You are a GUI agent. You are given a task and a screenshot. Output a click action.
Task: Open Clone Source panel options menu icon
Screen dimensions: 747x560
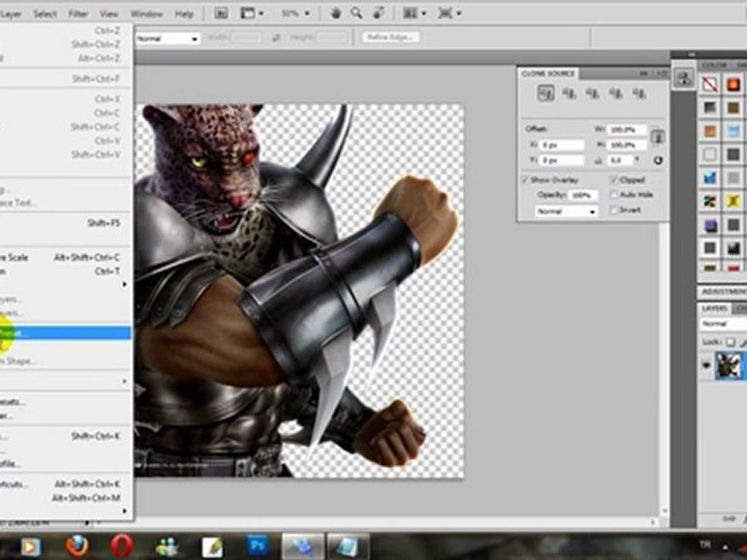pos(661,73)
